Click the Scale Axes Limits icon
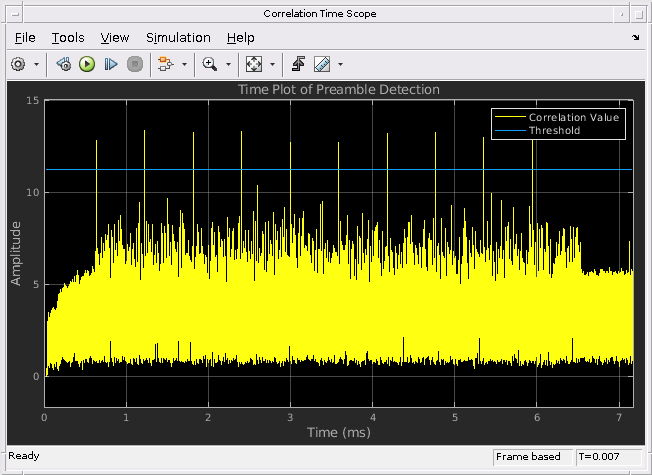The image size is (652, 475). click(254, 64)
